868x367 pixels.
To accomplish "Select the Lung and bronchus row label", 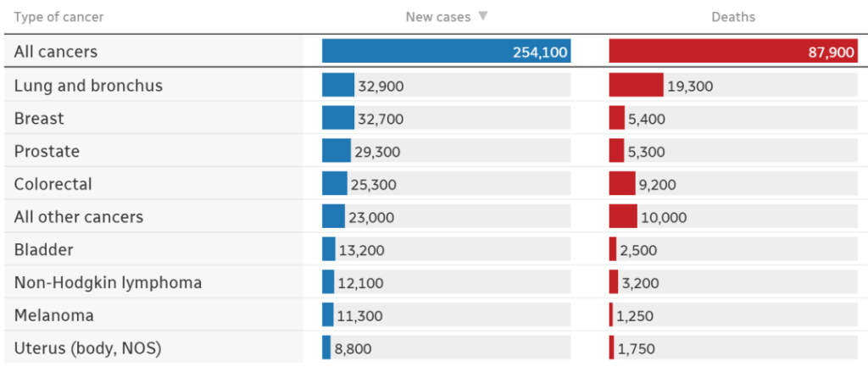I will (x=88, y=86).
